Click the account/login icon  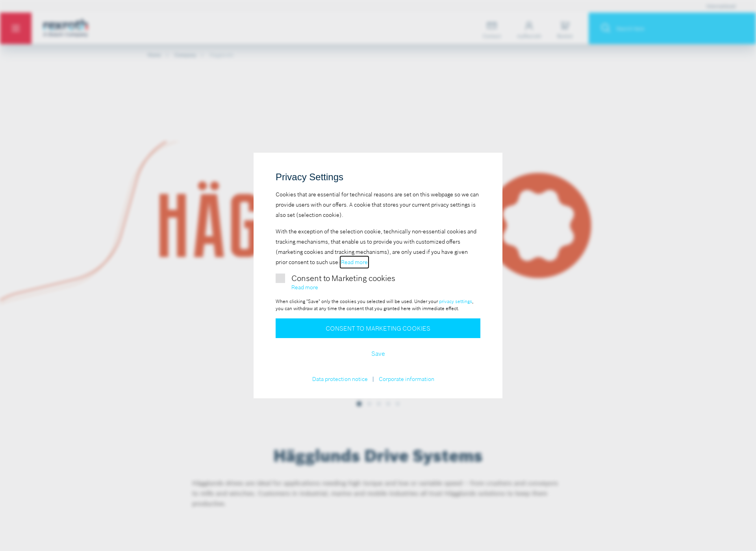[528, 28]
